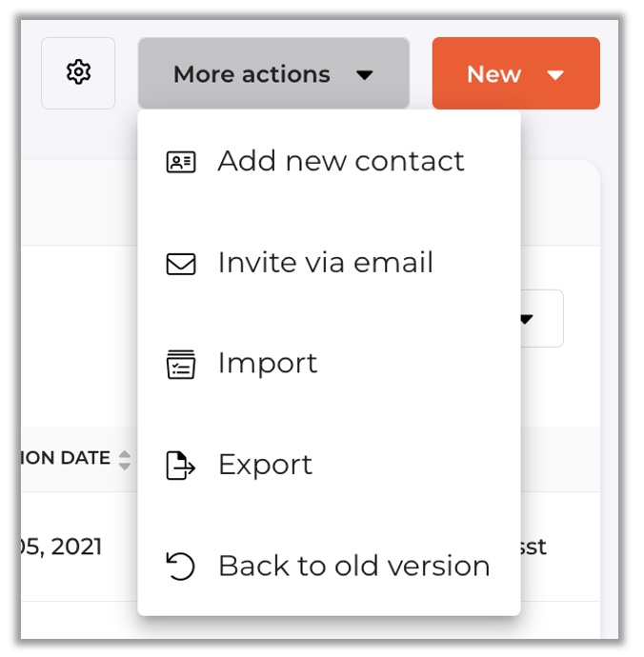Click the contact card icon
This screenshot has width=644, height=657.
click(x=181, y=162)
